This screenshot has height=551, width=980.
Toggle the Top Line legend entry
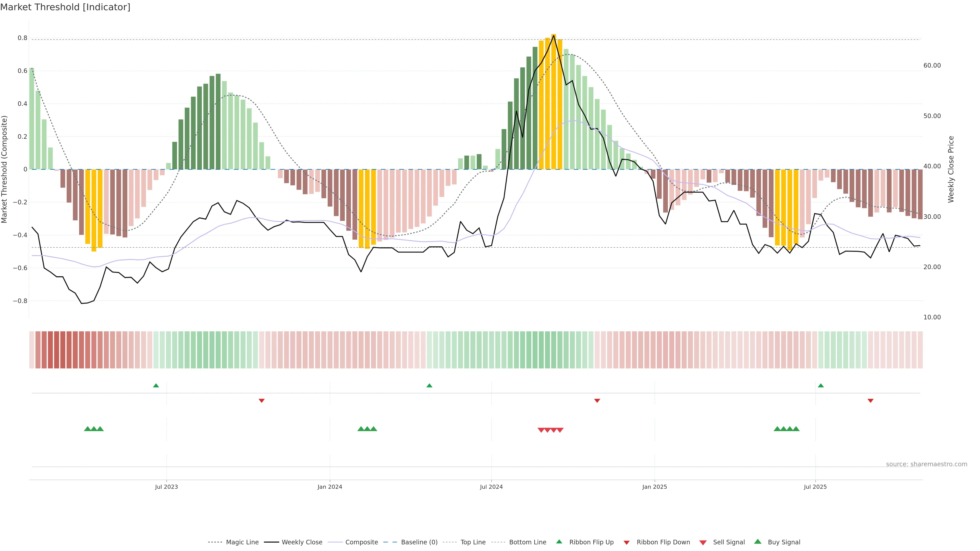tap(473, 542)
